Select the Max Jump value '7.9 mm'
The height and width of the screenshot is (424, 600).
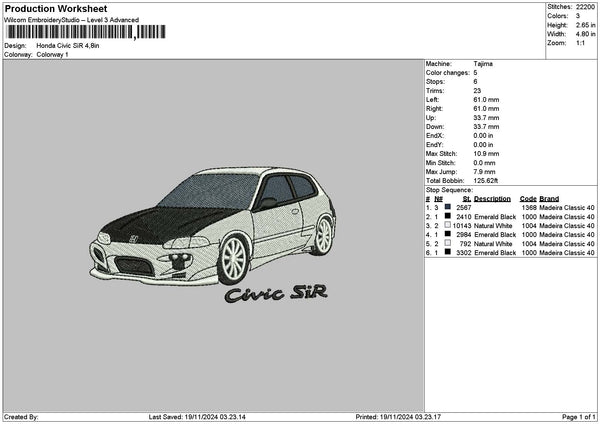[484, 172]
